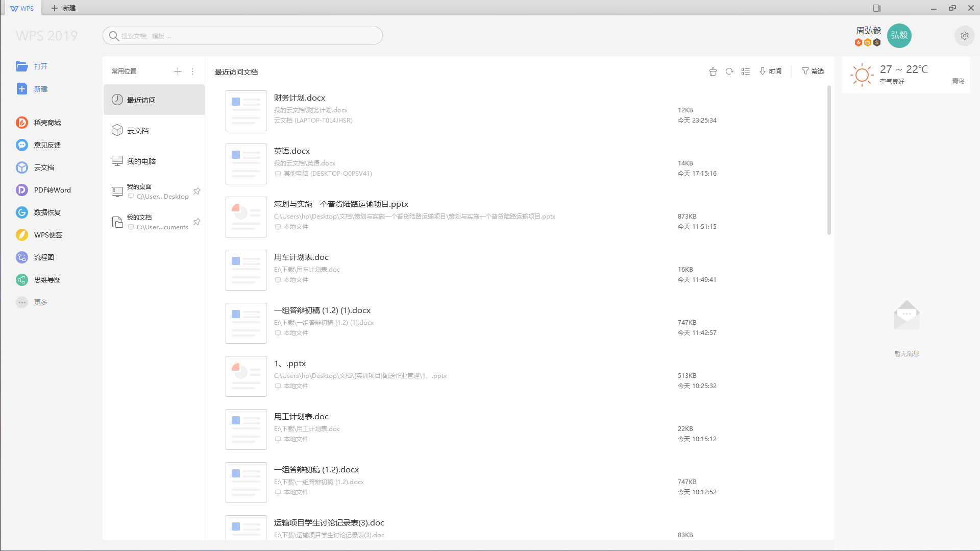Click the sidebar panel toggle icon in title bar
Viewport: 980px width, 551px height.
[x=877, y=8]
